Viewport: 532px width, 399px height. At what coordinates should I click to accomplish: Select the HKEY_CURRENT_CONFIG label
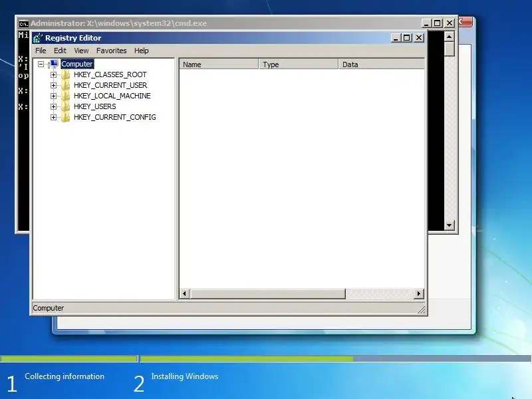point(115,117)
